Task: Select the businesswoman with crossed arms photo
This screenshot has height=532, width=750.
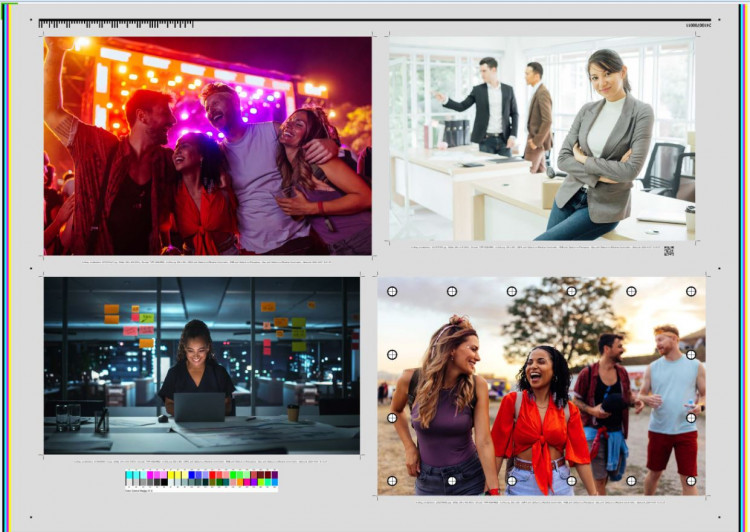Action: (542, 139)
